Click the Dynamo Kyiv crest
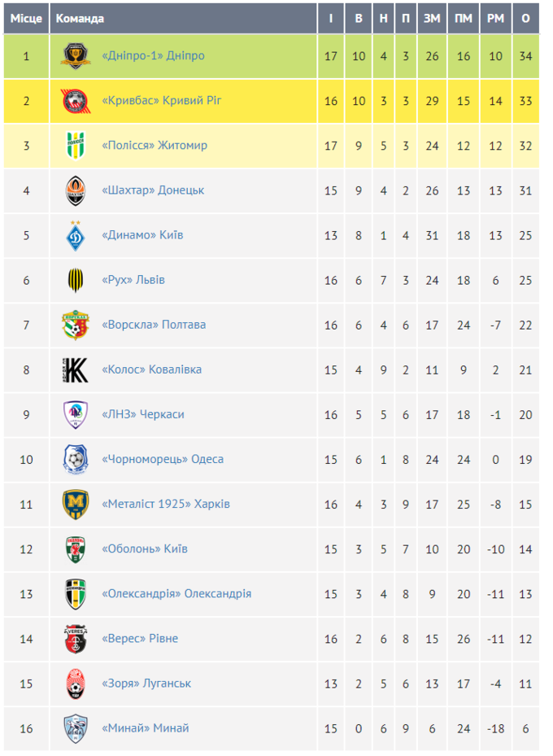Viewport: 553px width, 756px height. tap(76, 235)
